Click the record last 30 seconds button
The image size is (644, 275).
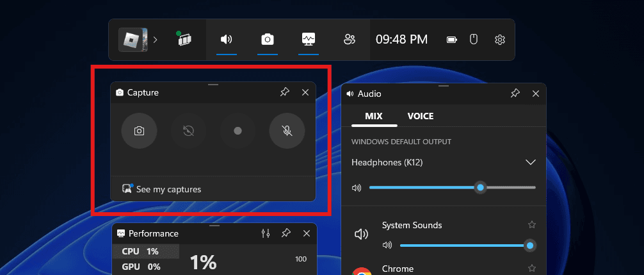pyautogui.click(x=188, y=131)
